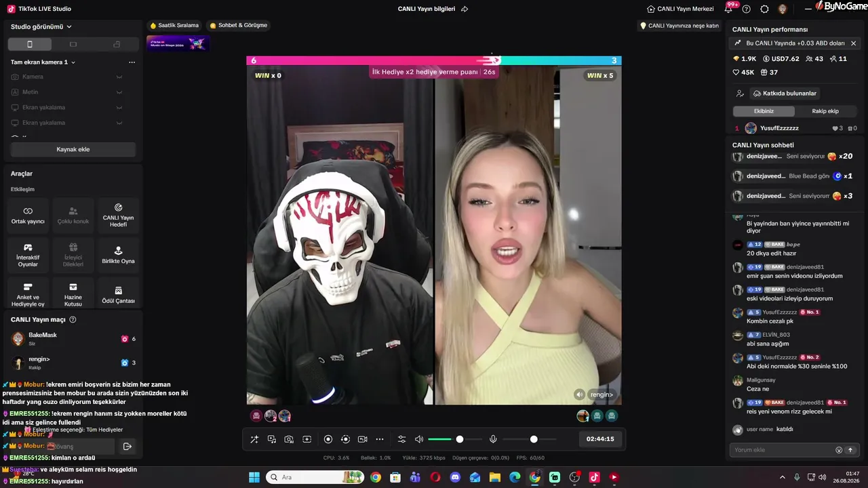Toggle visibility of the Kamera source
This screenshot has height=488, width=868.
pyautogui.click(x=119, y=77)
